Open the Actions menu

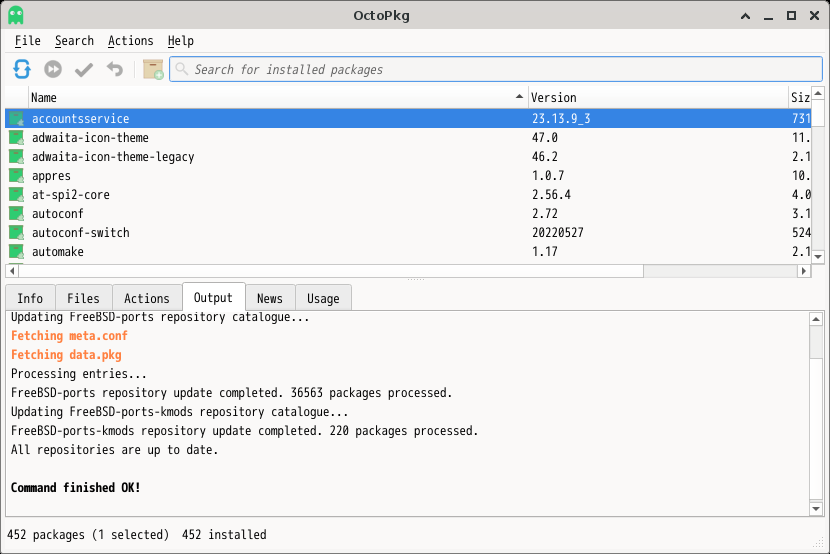[131, 41]
